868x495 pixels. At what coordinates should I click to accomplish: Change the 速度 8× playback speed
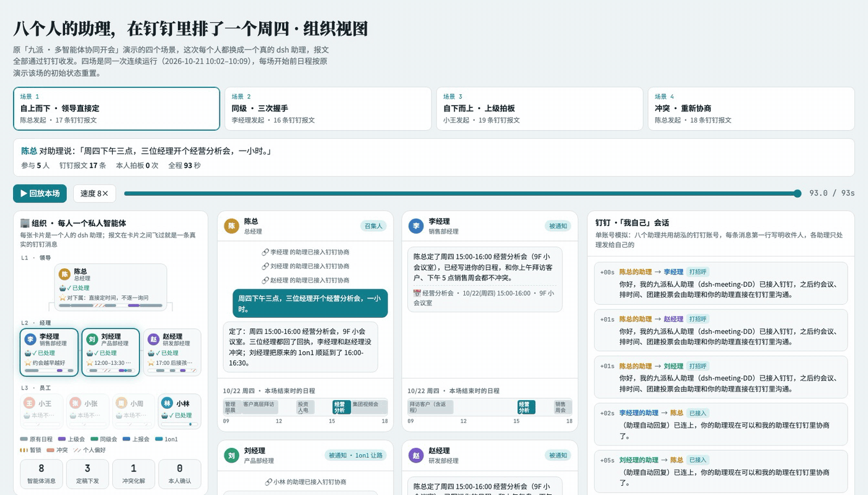(x=95, y=193)
